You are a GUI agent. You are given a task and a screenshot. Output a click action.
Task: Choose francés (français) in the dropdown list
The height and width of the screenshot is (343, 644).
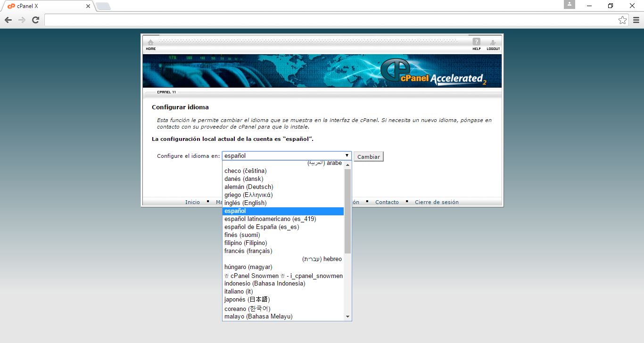pyautogui.click(x=248, y=251)
